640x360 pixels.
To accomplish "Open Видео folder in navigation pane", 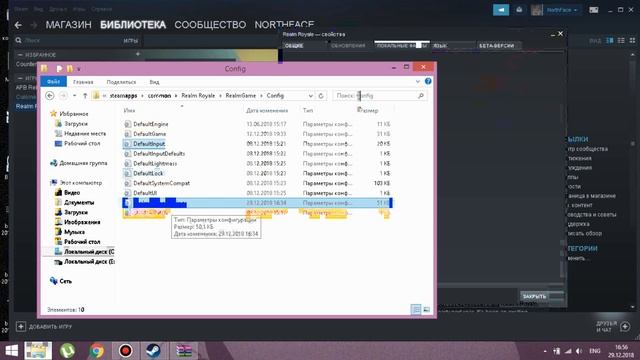I will click(72, 192).
